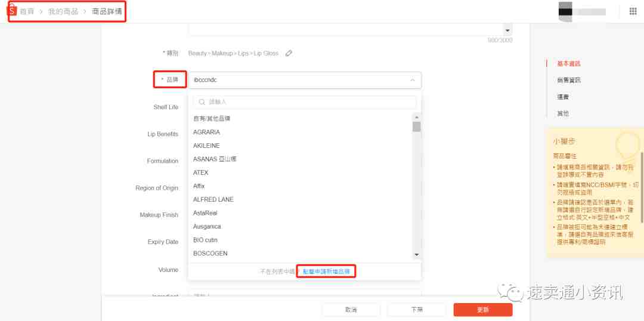Click the brand list scroll-up arrow
644x321 pixels.
coord(416,117)
